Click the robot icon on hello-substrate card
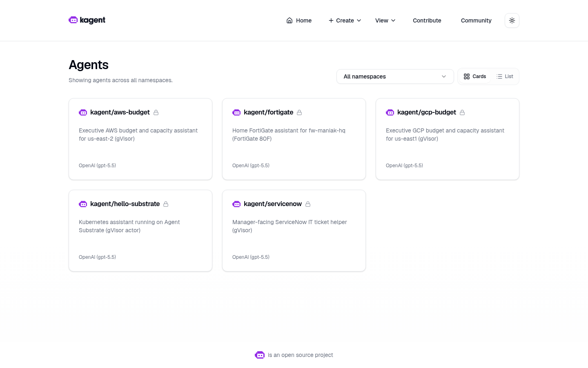 coord(83,204)
